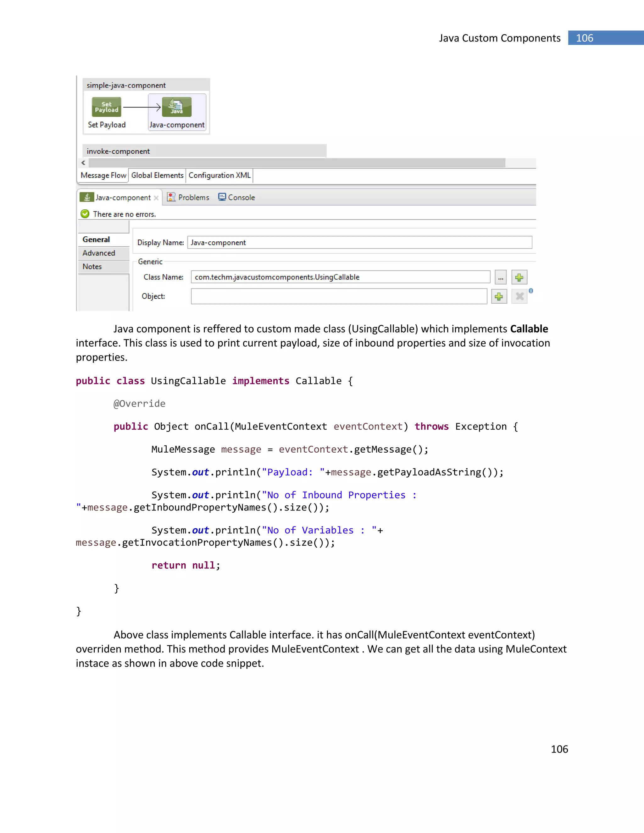This screenshot has width=644, height=833.
Task: Click the info icon beside Object field
Action: (531, 291)
